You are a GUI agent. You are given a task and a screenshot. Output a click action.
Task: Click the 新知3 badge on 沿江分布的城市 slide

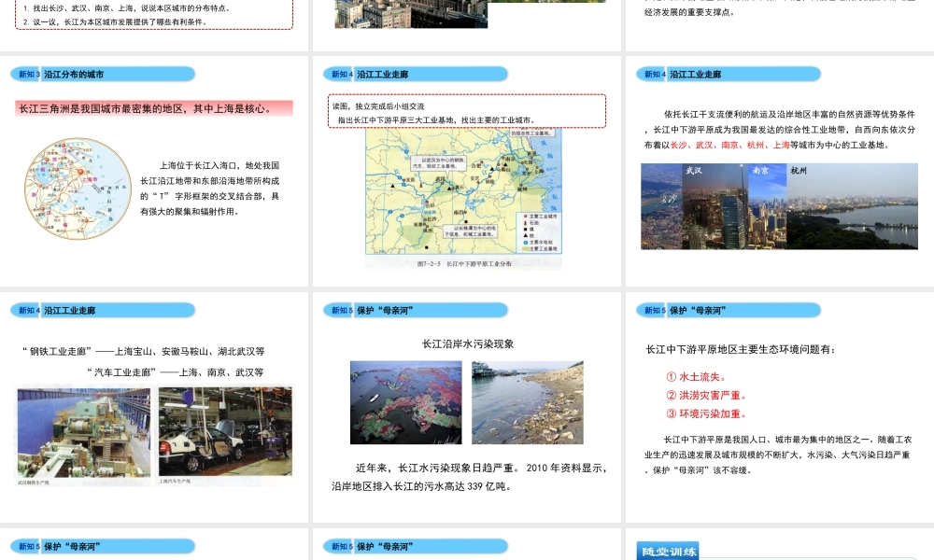(27, 74)
